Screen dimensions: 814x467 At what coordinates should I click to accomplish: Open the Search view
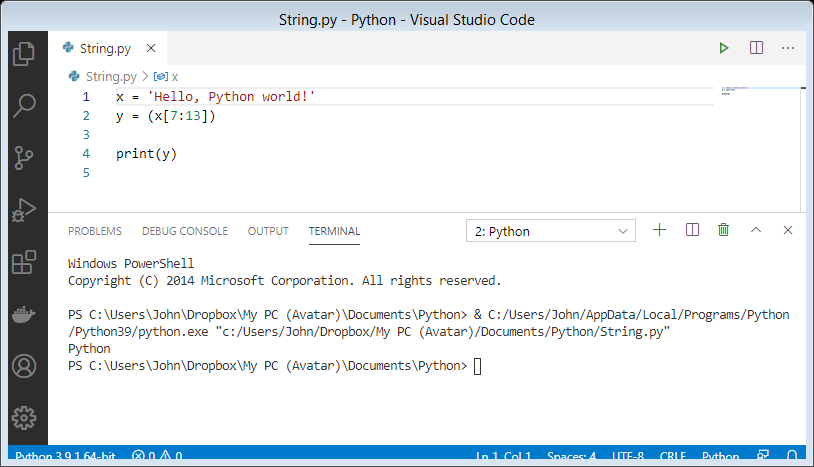point(24,105)
